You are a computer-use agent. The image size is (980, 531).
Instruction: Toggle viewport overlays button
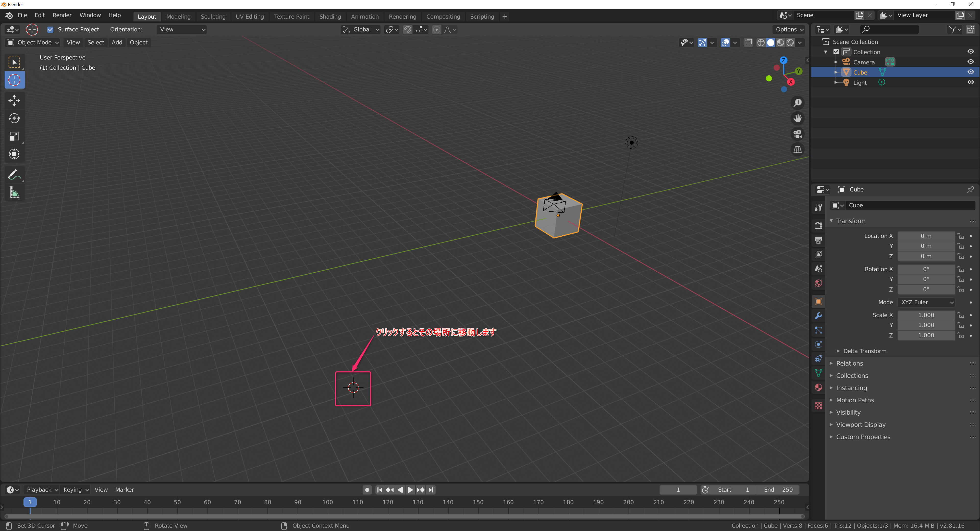point(725,43)
